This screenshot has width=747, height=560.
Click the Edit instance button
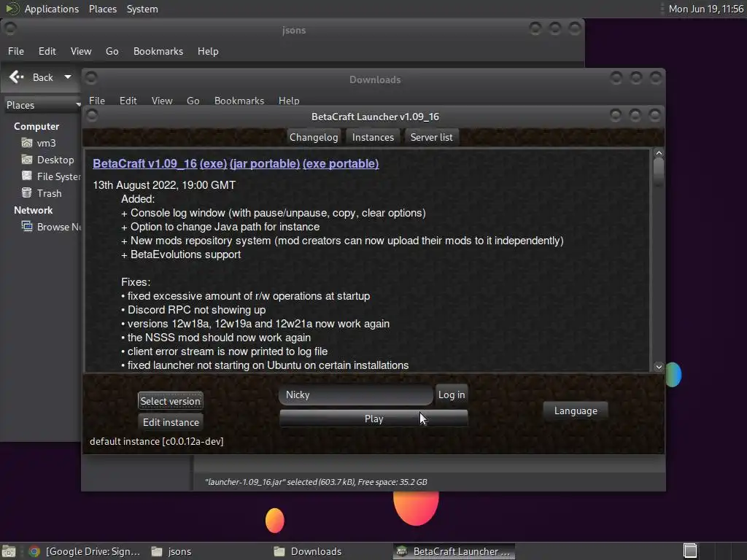[x=171, y=422]
